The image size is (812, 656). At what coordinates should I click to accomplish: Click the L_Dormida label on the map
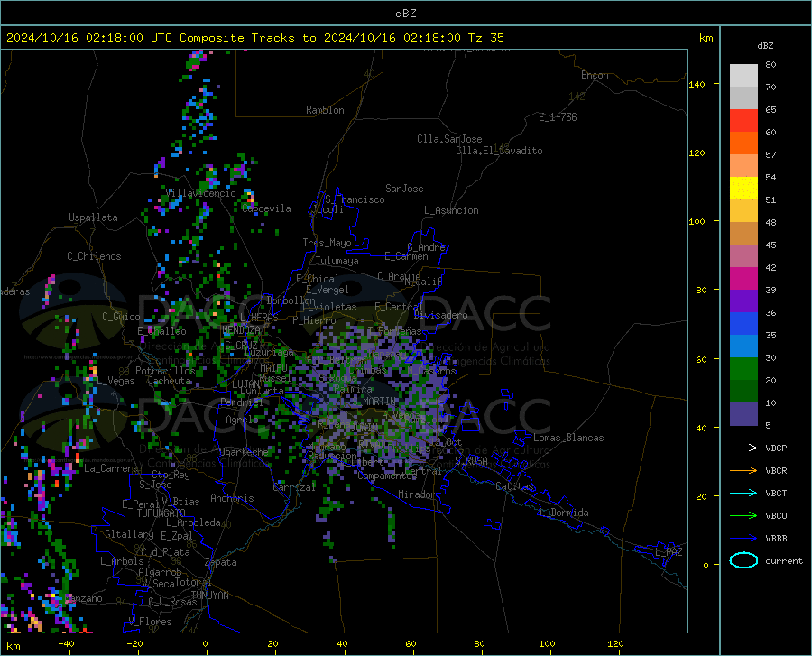click(x=563, y=513)
